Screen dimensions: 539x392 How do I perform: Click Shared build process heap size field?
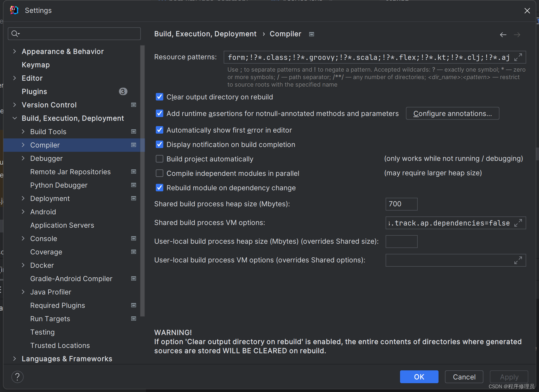point(401,204)
